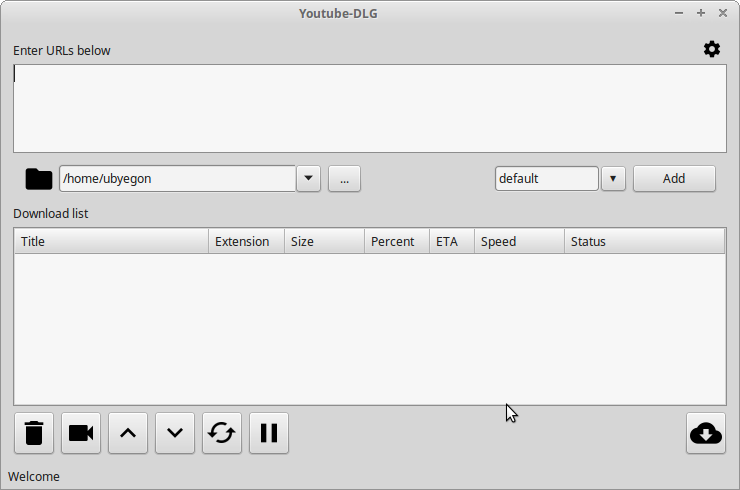The image size is (740, 490).
Task: Focus the Enter URLs text area
Action: pyautogui.click(x=370, y=109)
